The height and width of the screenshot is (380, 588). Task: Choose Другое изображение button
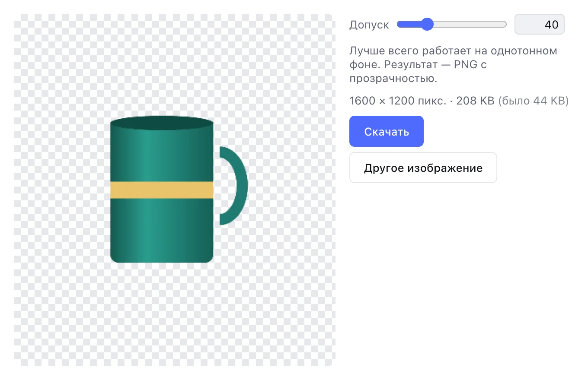pyautogui.click(x=423, y=168)
